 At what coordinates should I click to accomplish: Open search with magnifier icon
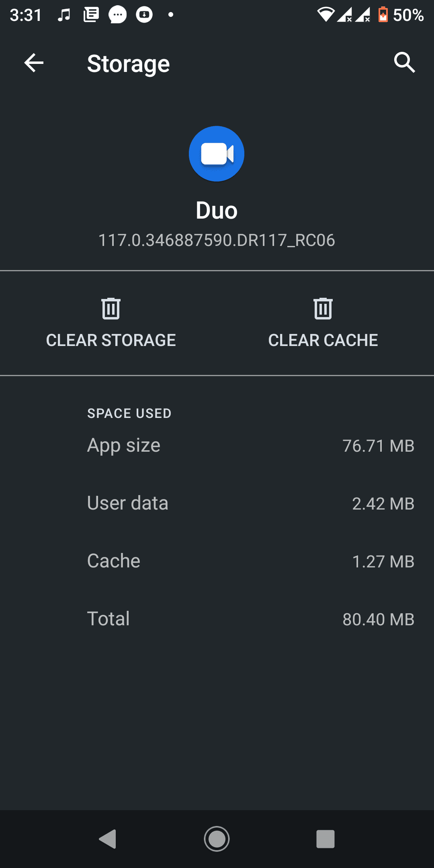404,63
